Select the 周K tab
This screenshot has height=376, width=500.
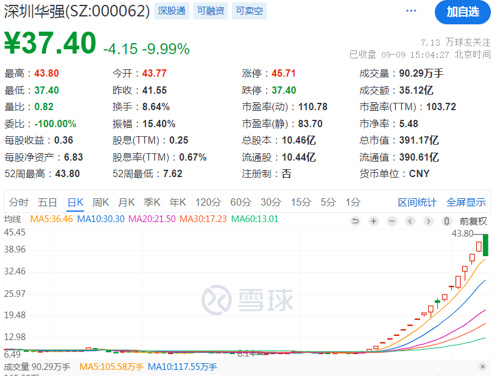(x=101, y=202)
